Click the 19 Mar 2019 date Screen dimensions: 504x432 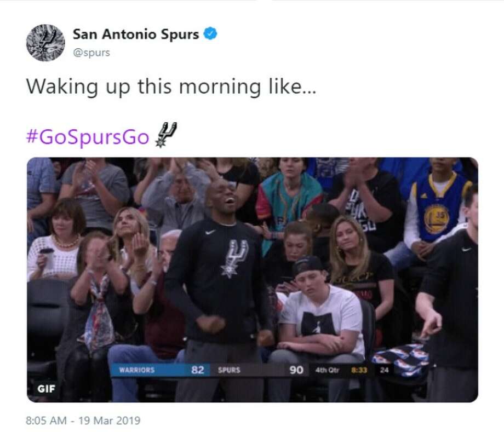tap(110, 421)
